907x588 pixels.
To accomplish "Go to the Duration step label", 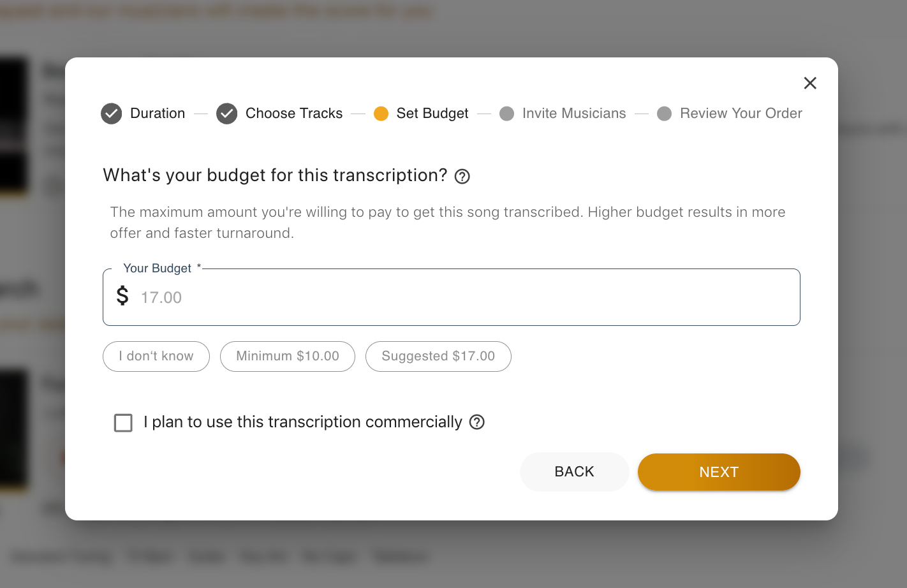I will pos(158,114).
